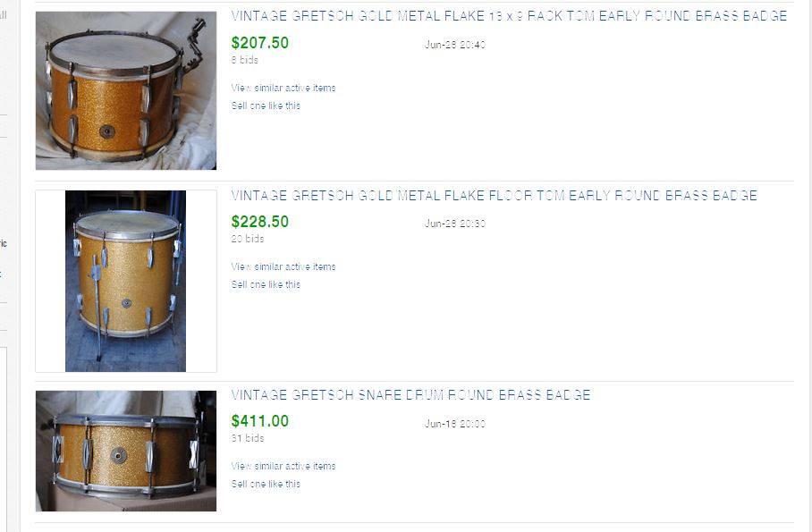Click 'Sell one like this' for snare drum
812x532 pixels.
coord(266,484)
